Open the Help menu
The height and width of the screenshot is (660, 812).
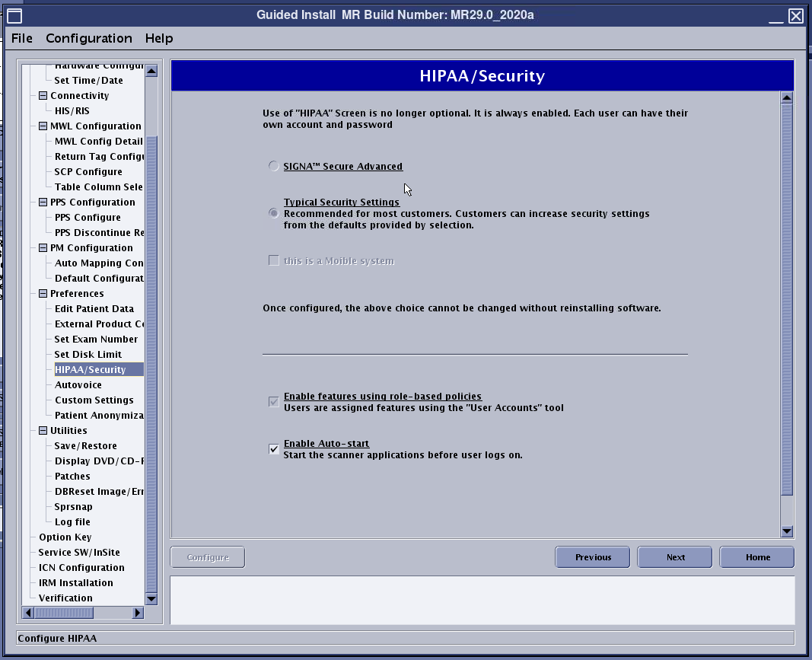click(x=159, y=38)
